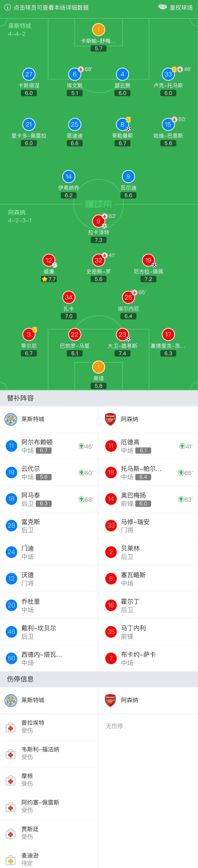Open 大卫-路易斯 number 23 player stats

tap(122, 335)
